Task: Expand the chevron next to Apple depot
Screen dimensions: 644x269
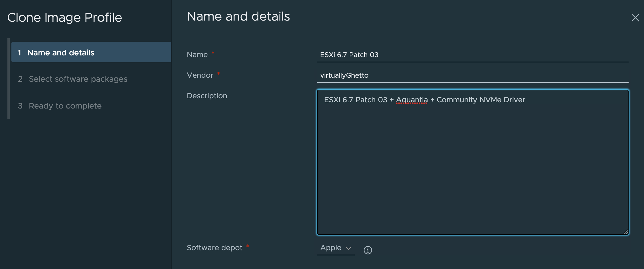Action: (x=349, y=248)
